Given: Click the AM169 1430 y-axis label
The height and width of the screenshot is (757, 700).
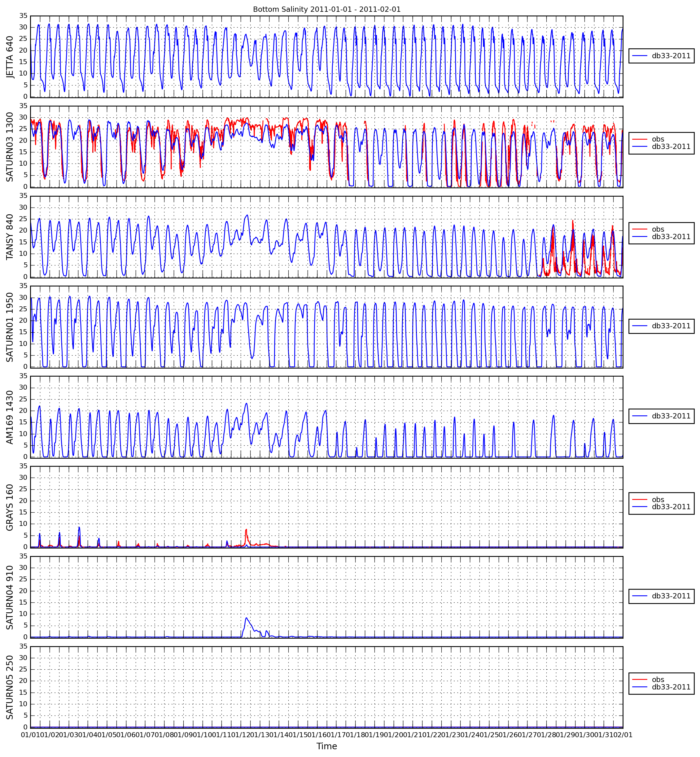Looking at the screenshot, I should [10, 417].
